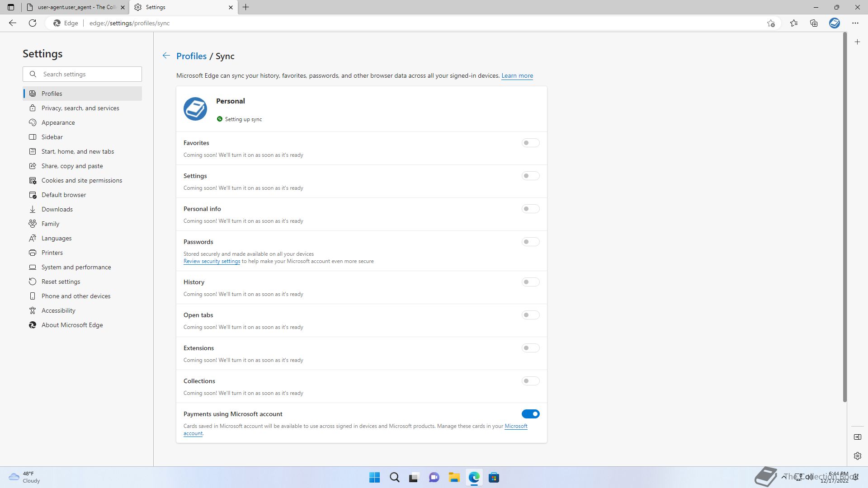This screenshot has height=488, width=868.
Task: Click Edge icon on taskbar
Action: [x=474, y=478]
